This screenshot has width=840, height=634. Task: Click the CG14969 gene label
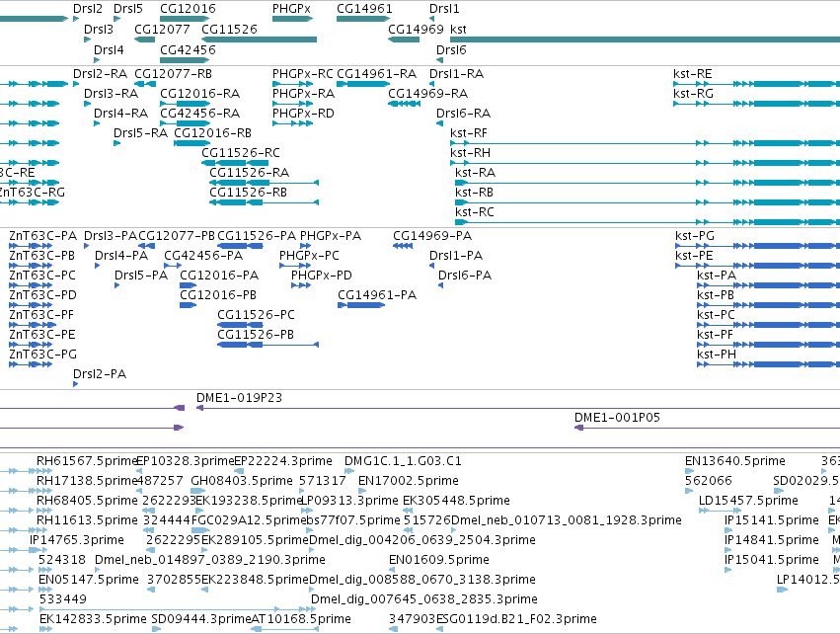(x=416, y=29)
